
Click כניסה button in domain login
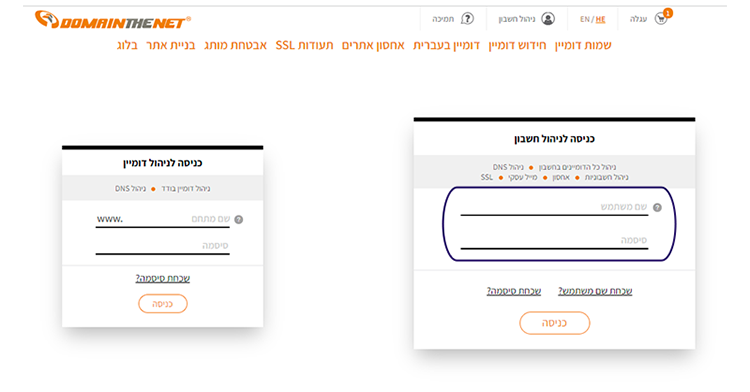point(163,304)
